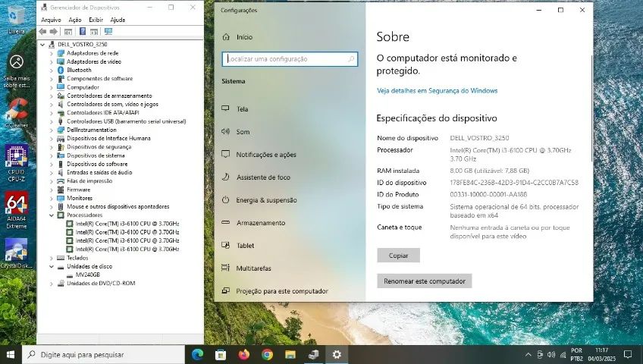
Task: Open Veja detalhes em Segurança do Windows link
Action: point(438,90)
